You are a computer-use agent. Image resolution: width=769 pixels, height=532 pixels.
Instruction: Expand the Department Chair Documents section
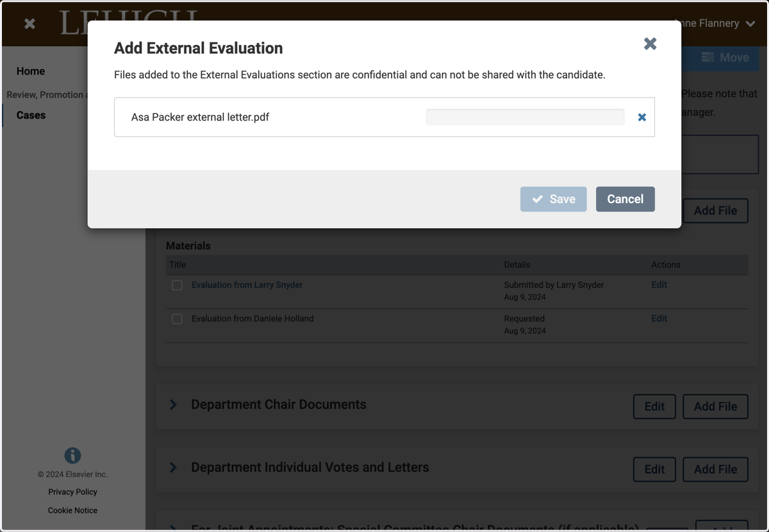tap(173, 404)
